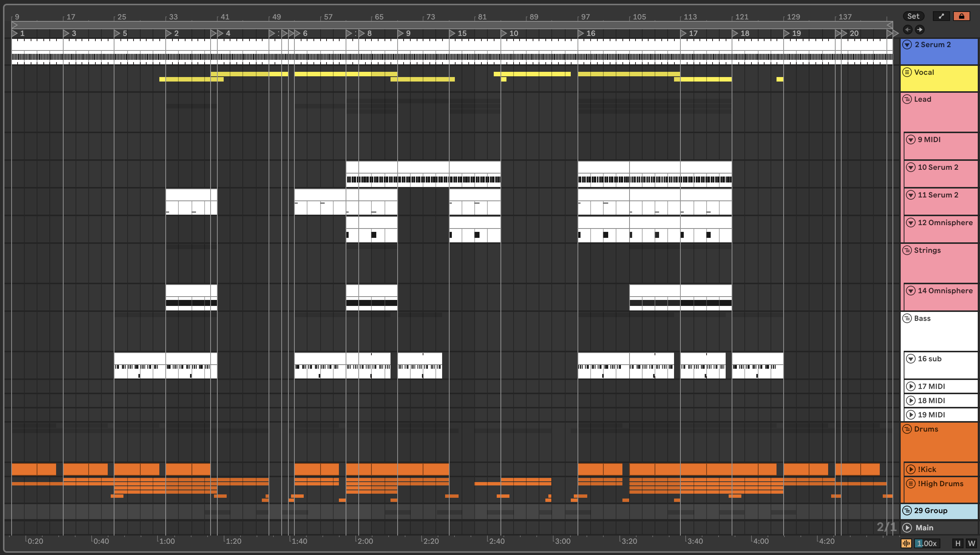The width and height of the screenshot is (980, 555).
Task: Fold the Bass group track
Action: tap(907, 318)
